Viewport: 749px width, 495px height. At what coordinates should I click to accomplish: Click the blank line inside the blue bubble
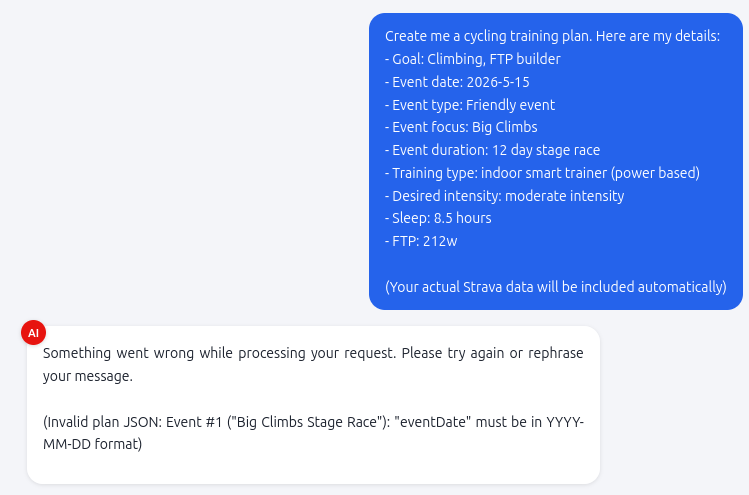point(555,264)
